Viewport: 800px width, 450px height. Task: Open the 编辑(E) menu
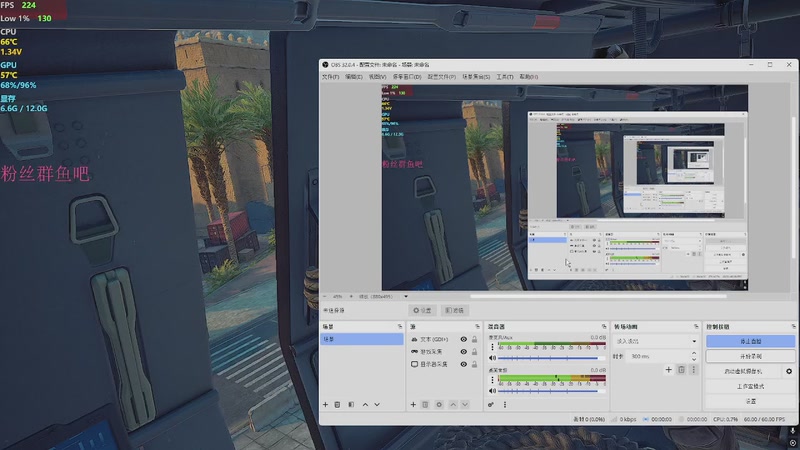(x=354, y=77)
